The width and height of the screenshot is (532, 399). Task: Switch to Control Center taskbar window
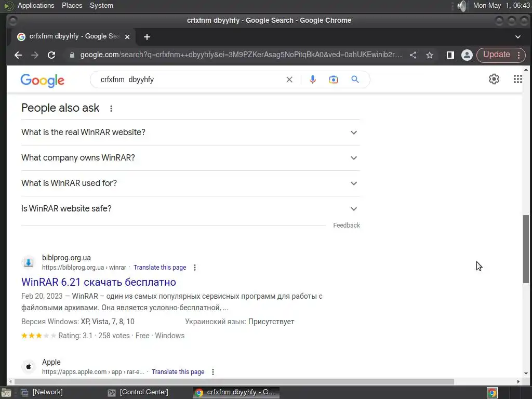tap(138, 392)
